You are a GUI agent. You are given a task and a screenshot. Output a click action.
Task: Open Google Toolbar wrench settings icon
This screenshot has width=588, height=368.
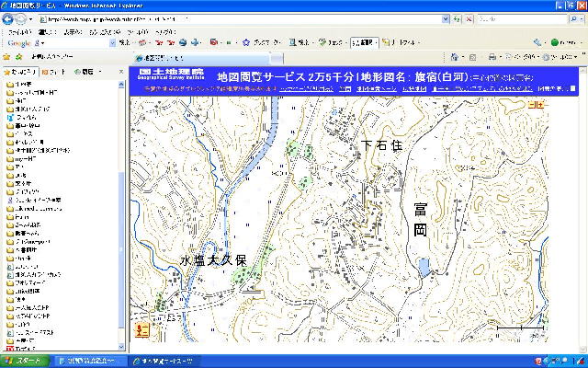click(537, 42)
